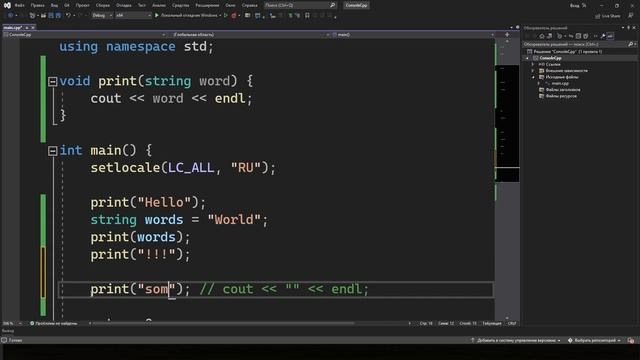This screenshot has width=640, height=360.
Task: Collapse the main function code block
Action: coord(53,151)
